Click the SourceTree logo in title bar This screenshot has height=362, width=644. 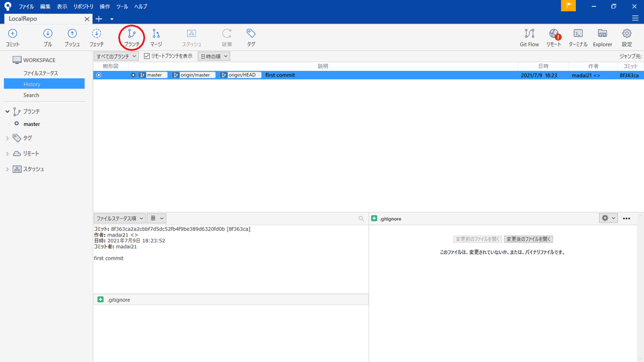(8, 6)
